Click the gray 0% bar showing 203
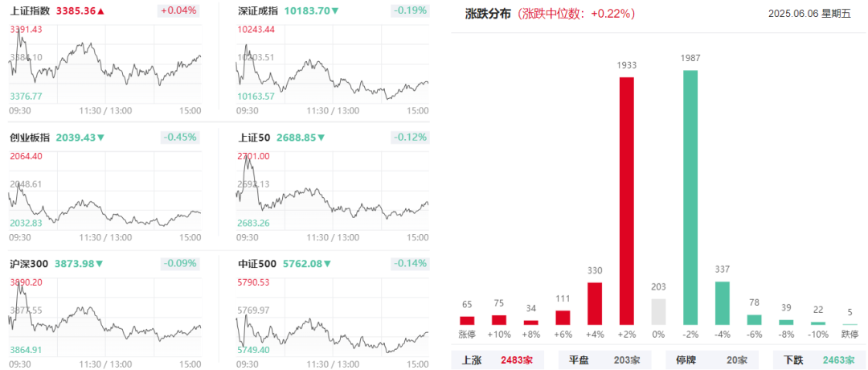This screenshot has width=868, height=370. click(x=658, y=312)
